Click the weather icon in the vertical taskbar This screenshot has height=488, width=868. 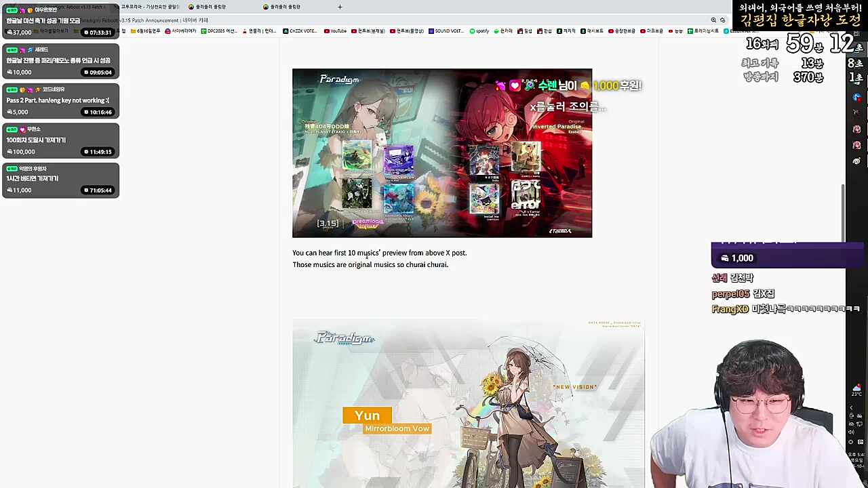pos(857,389)
